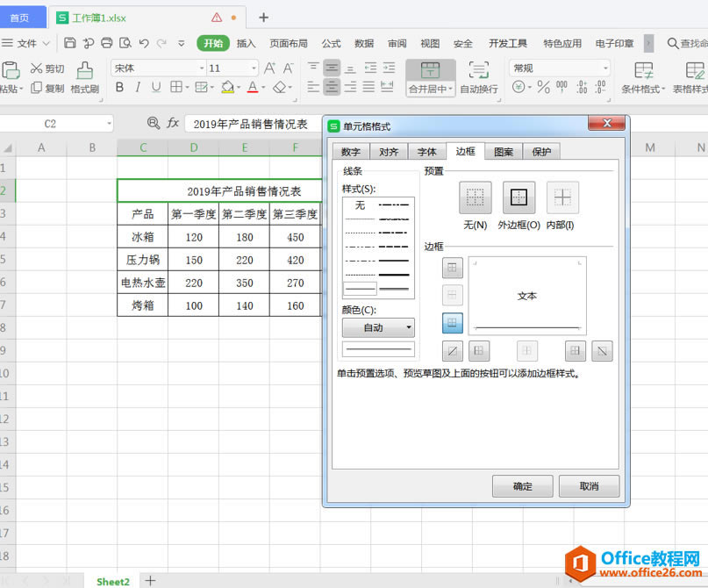Increase font size with A+ icon

(x=269, y=68)
